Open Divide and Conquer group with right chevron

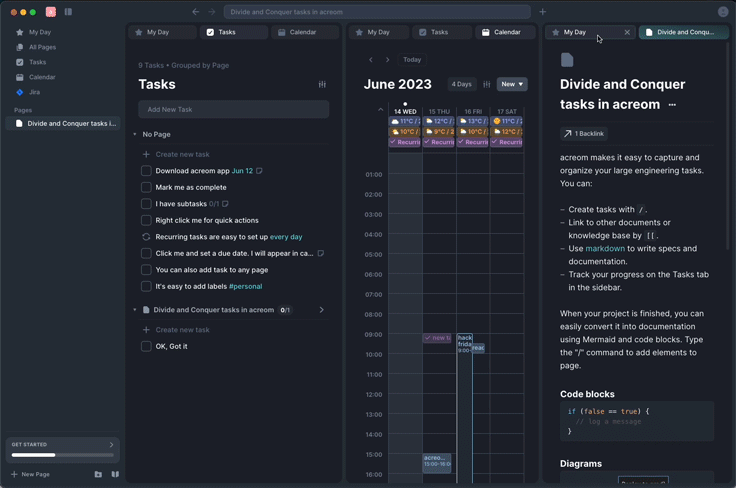pos(322,310)
